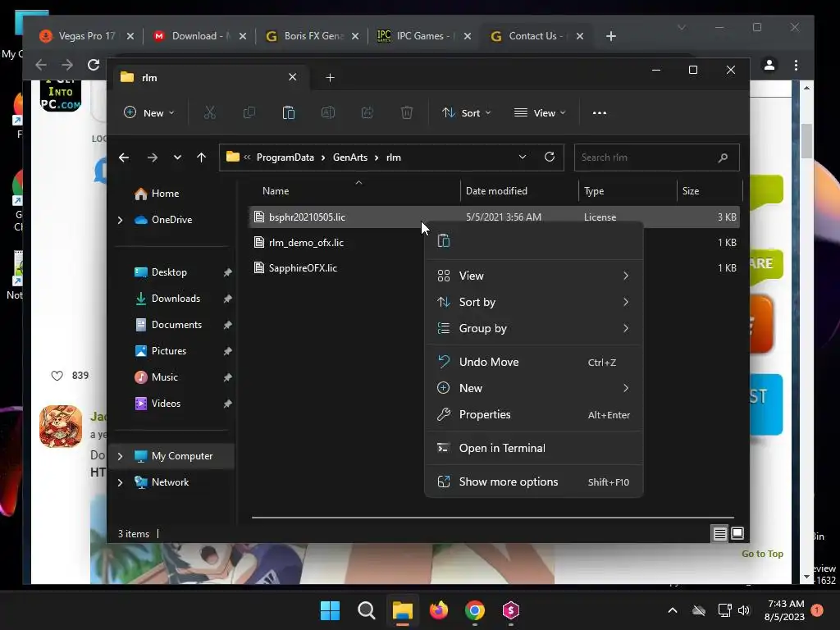The height and width of the screenshot is (630, 840).
Task: Open the Chrome three-dot menu
Action: pos(796,65)
